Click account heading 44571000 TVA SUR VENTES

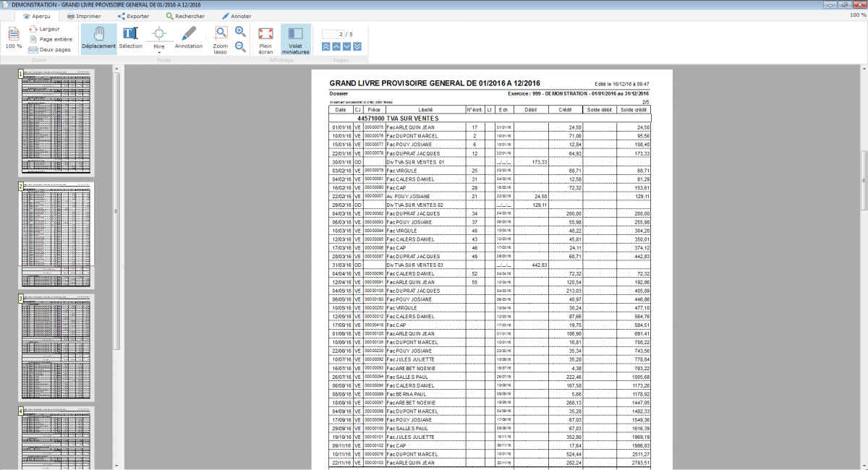399,118
